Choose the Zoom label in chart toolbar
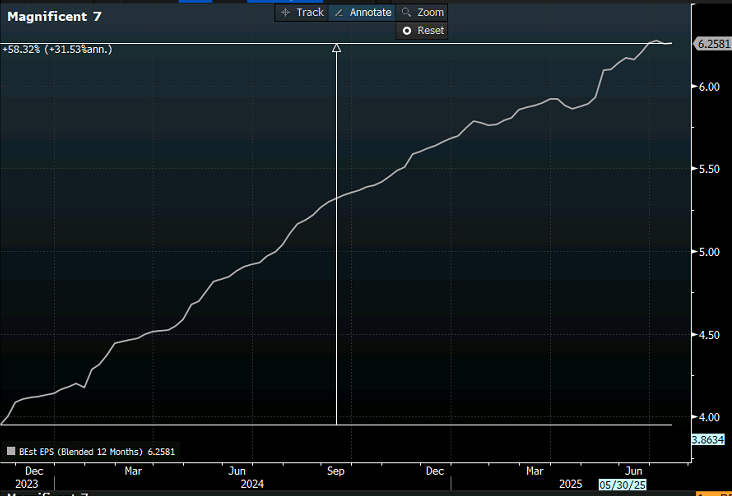 (430, 13)
